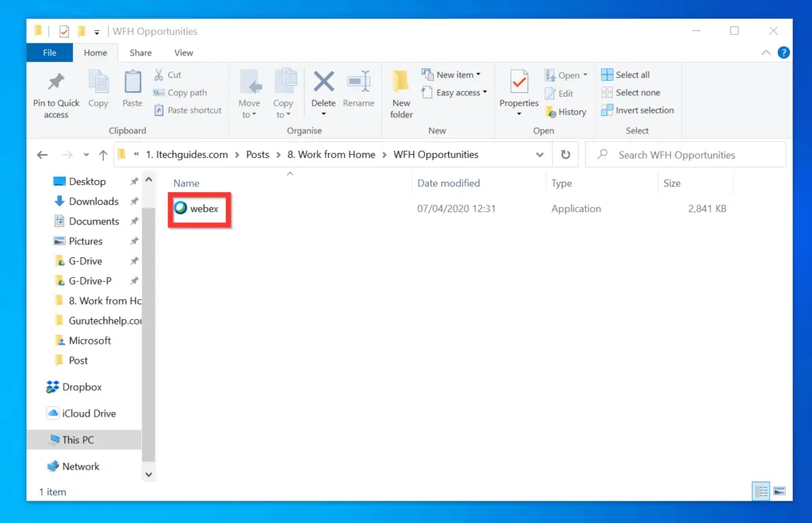Click the Paste clipboard icon
This screenshot has height=523, width=812.
[132, 83]
